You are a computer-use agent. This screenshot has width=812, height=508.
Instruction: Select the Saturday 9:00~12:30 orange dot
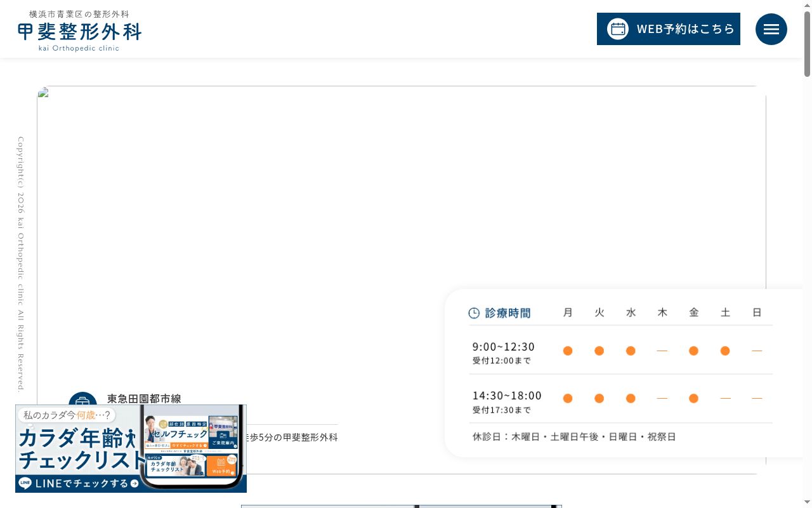tap(725, 351)
